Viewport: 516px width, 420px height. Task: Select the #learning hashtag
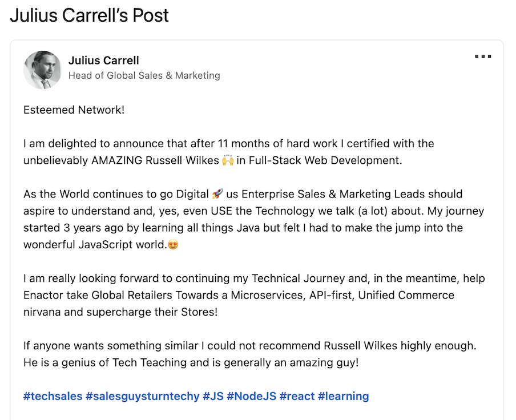343,396
